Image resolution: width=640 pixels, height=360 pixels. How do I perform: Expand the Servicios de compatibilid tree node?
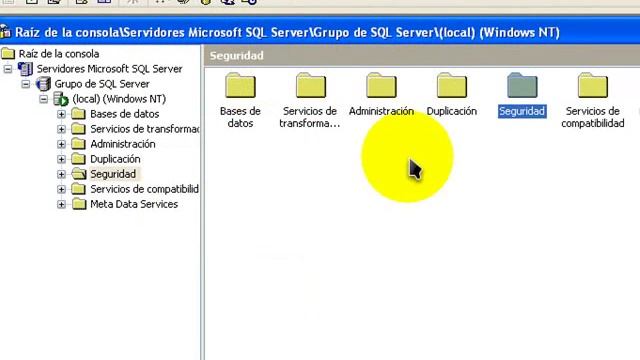click(x=61, y=189)
